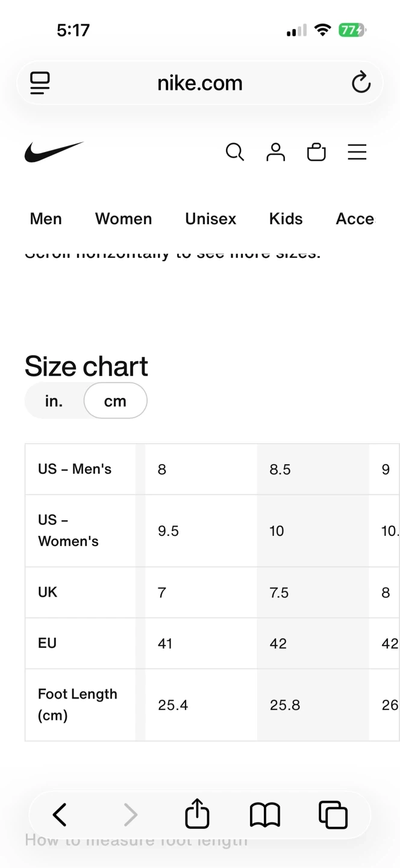Show all open Safari tabs
Viewport: 400px width, 868px height.
pos(333,815)
